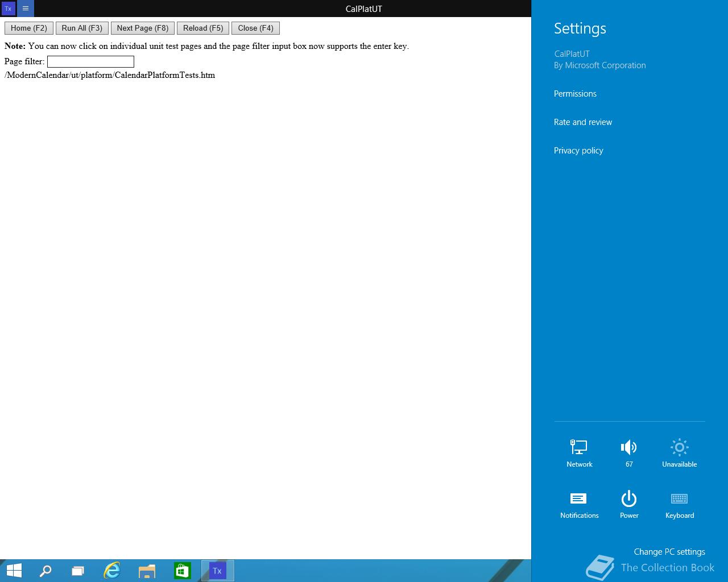The width and height of the screenshot is (728, 582).
Task: Open the Power options icon
Action: click(x=629, y=504)
